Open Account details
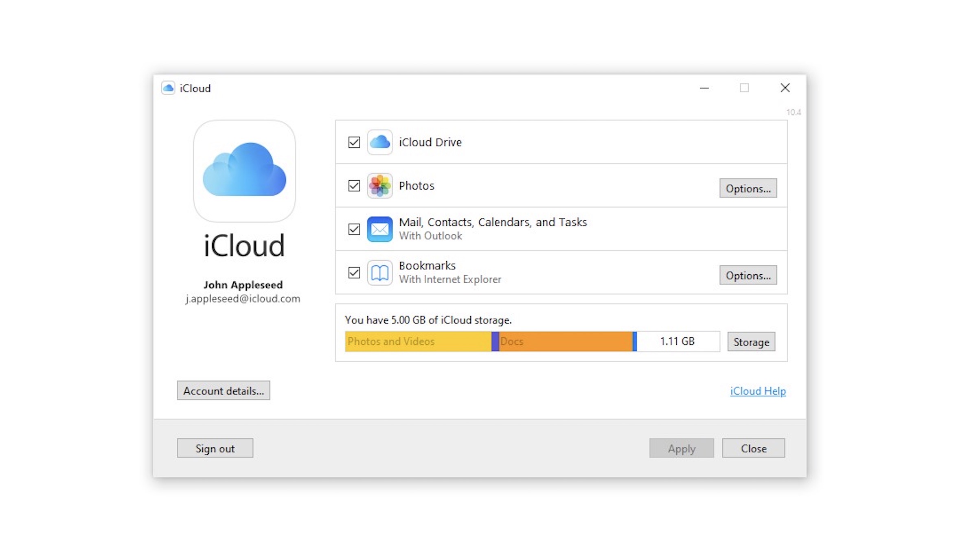 pos(223,391)
